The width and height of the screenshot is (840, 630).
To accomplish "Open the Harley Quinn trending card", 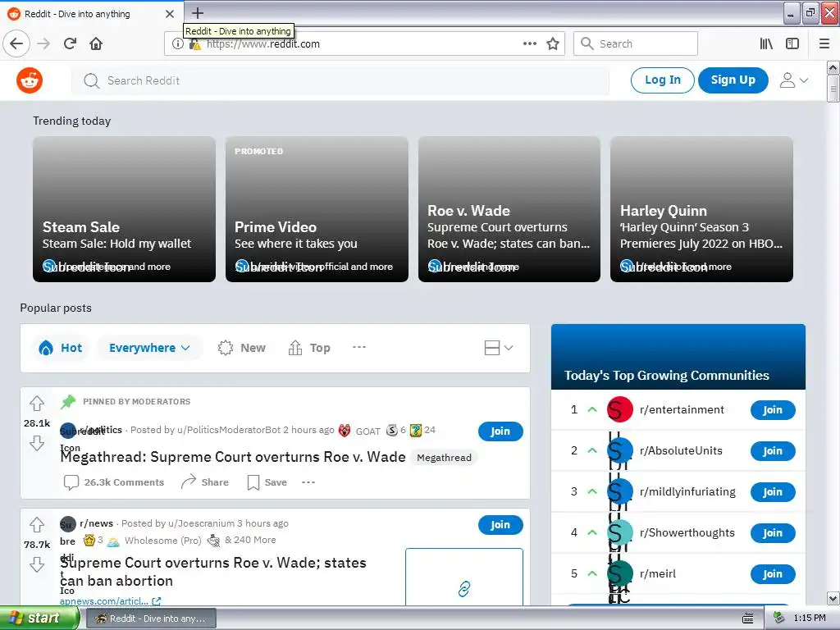I will click(x=701, y=209).
